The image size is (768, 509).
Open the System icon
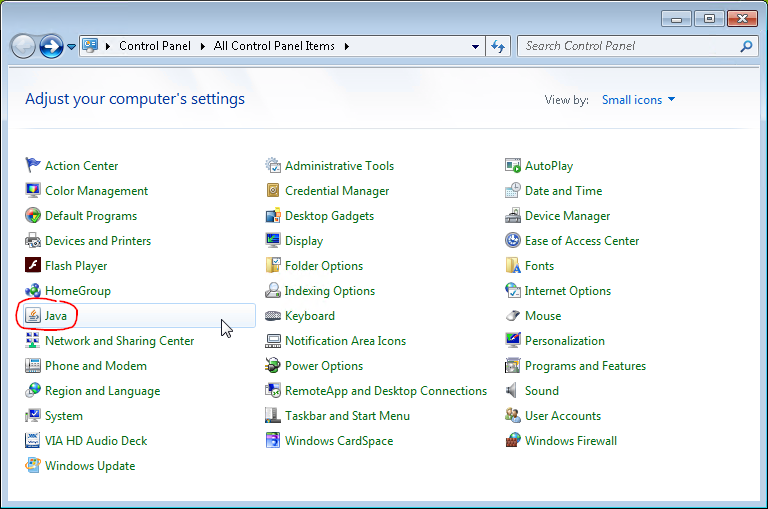[x=33, y=415]
